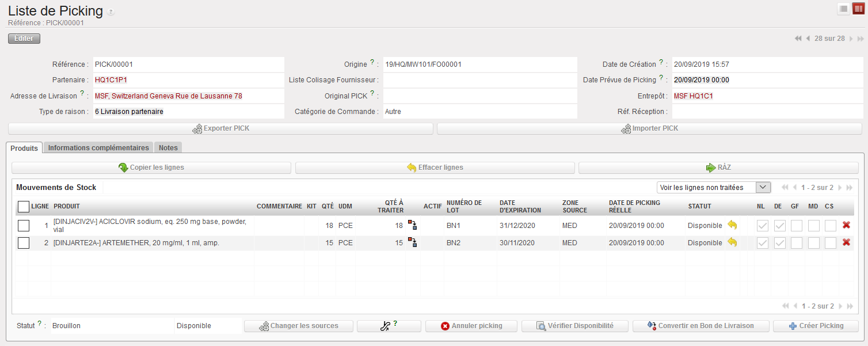Viewport: 868px width, 346px height.
Task: Click split line icon for ARTEMETHER row
Action: tap(413, 243)
